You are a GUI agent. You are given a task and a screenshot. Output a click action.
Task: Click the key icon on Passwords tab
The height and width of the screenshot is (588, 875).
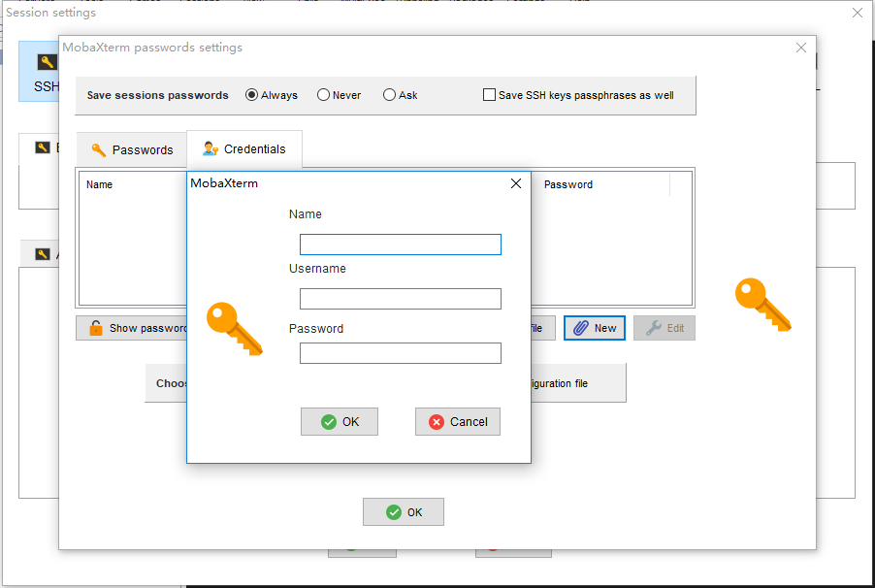coord(99,149)
